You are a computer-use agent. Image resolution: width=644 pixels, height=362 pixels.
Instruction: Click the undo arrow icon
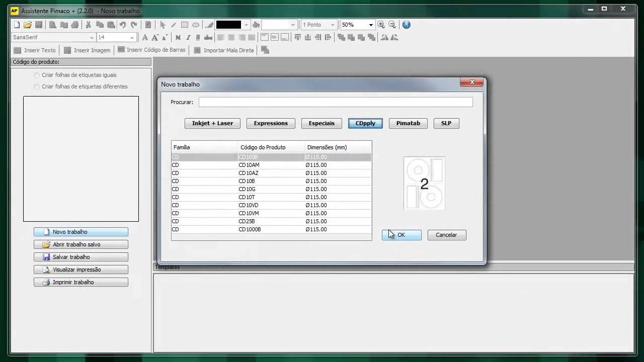(x=122, y=25)
